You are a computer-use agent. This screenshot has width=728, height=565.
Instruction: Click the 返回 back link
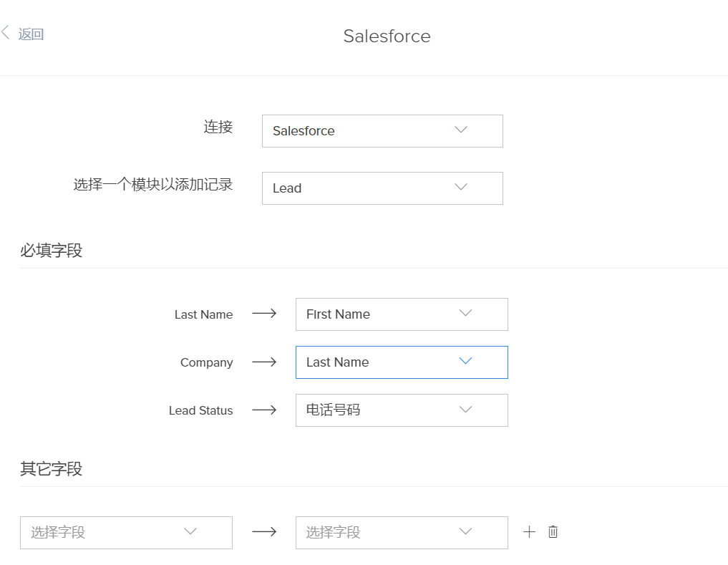point(31,34)
